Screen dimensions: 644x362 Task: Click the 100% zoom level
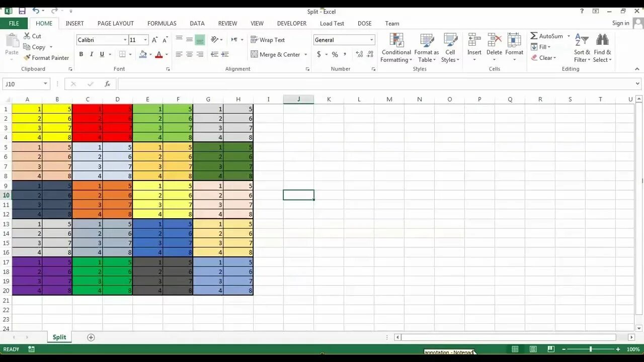coord(633,349)
